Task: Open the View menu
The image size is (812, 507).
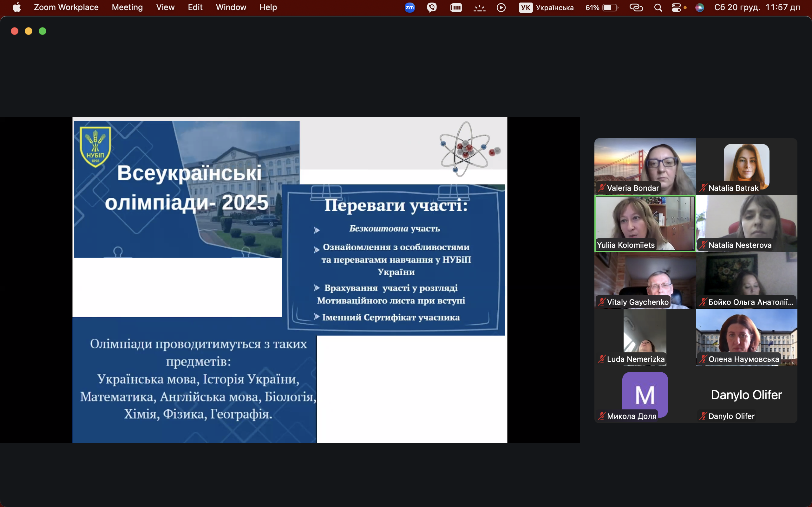Action: tap(165, 7)
